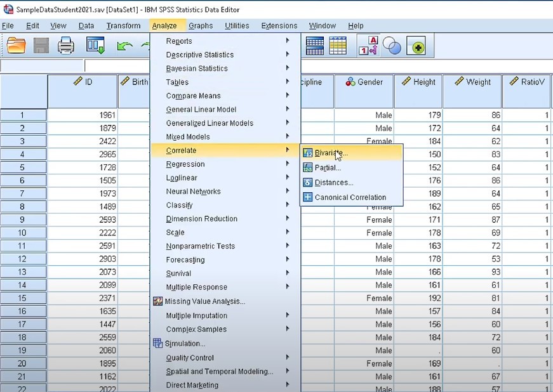Screen dimensions: 553x392
Task: Open the Recall recently used dialogs icon
Action: [95, 46]
